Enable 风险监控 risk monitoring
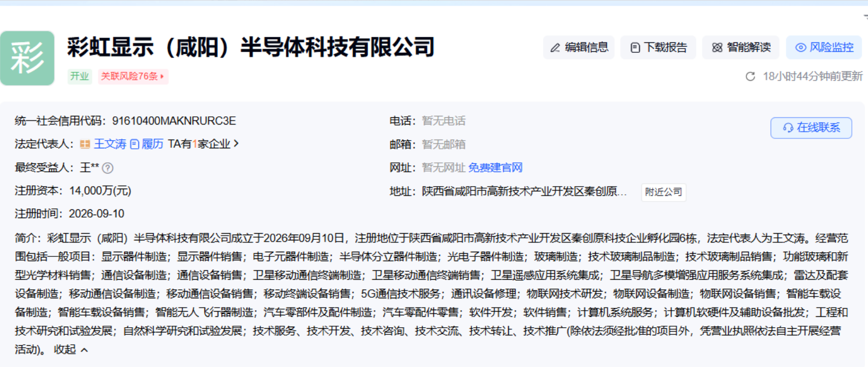Screen dimensions: 868x367 tap(824, 48)
